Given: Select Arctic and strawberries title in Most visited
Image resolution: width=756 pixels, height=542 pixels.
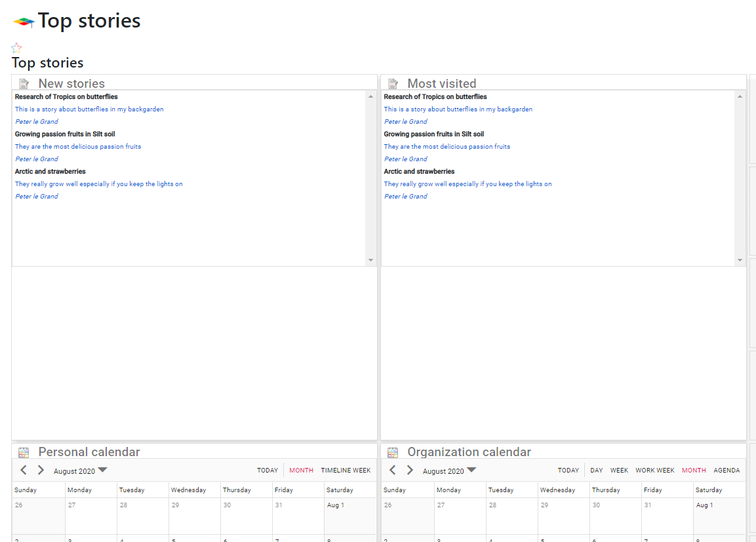Looking at the screenshot, I should coord(419,172).
